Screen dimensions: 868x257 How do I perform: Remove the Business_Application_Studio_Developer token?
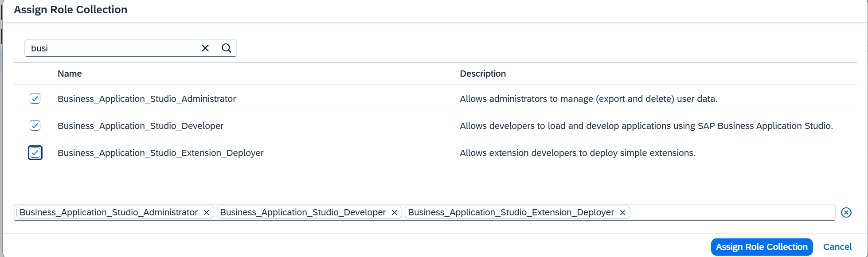(395, 213)
